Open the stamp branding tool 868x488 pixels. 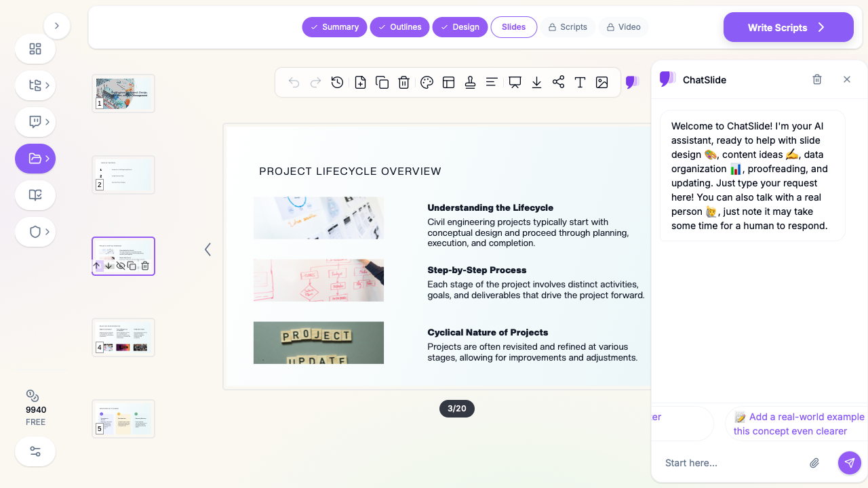click(470, 83)
